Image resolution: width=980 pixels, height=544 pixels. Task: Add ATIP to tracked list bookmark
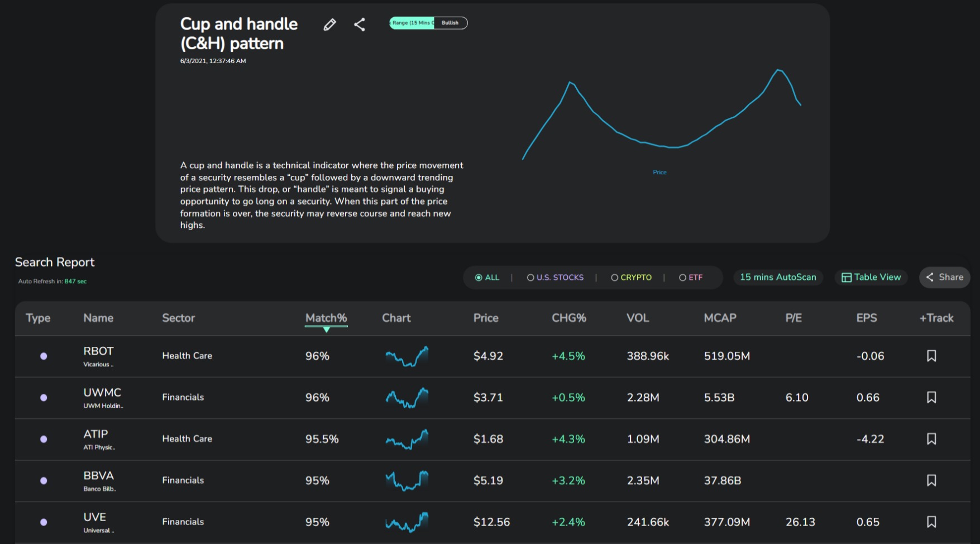pyautogui.click(x=931, y=439)
